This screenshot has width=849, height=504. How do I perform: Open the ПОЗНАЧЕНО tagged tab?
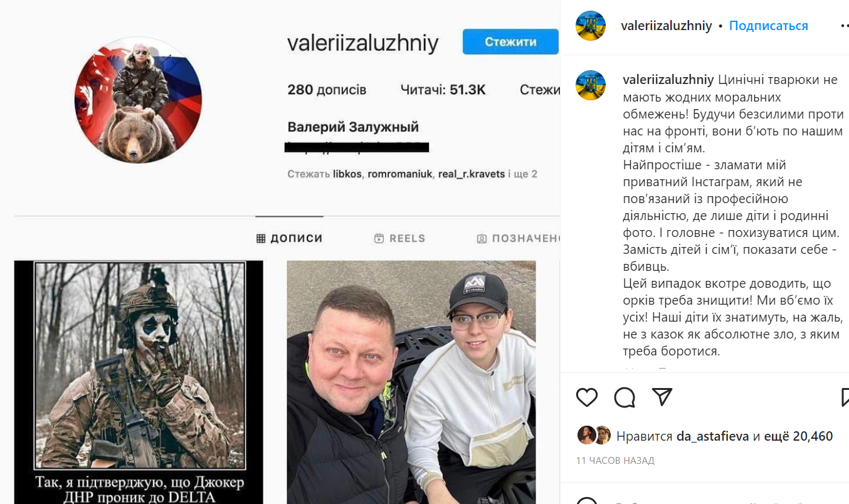[518, 238]
